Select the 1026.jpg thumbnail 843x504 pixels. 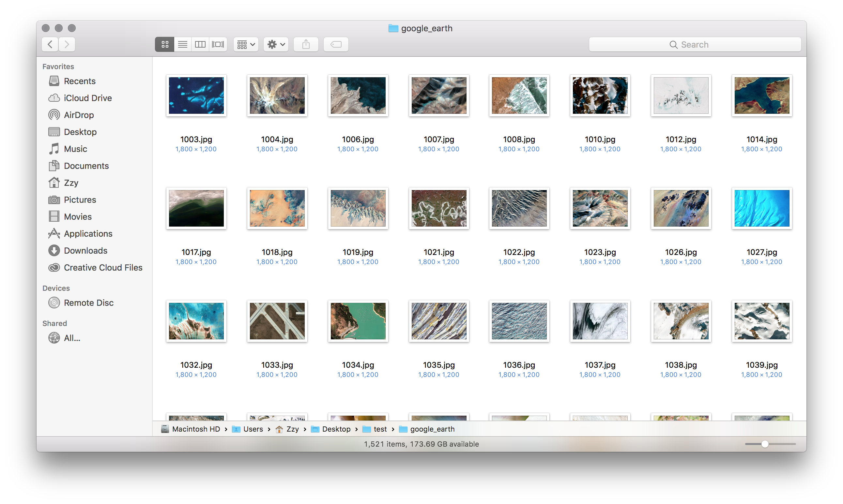tap(681, 208)
